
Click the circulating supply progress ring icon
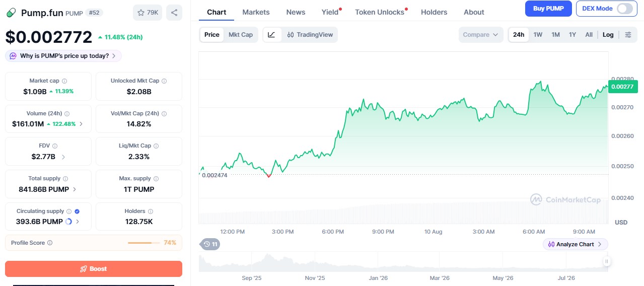pos(69,222)
